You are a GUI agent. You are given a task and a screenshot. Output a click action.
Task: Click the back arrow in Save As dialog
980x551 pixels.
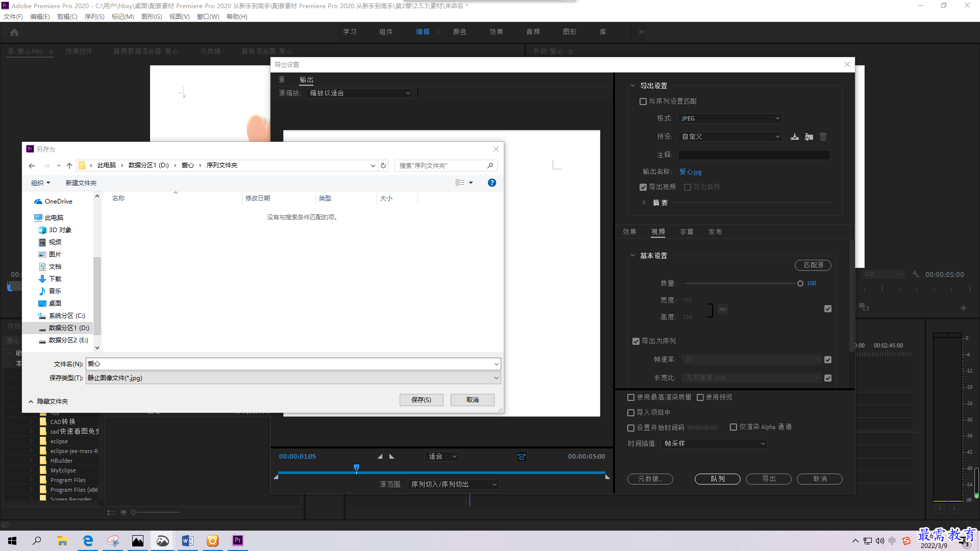pyautogui.click(x=32, y=165)
